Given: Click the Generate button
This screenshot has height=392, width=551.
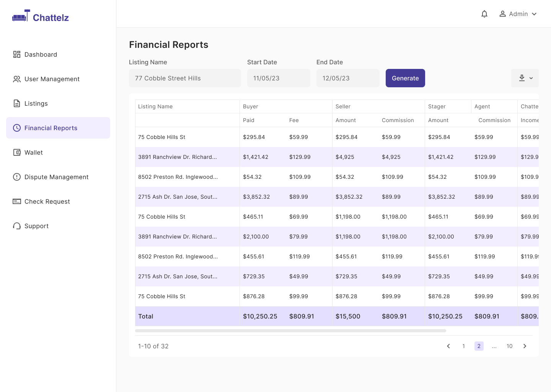Looking at the screenshot, I should pos(405,78).
